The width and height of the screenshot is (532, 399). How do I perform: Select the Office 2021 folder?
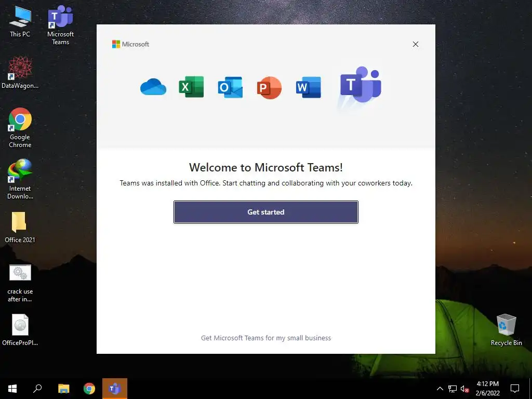click(x=20, y=227)
